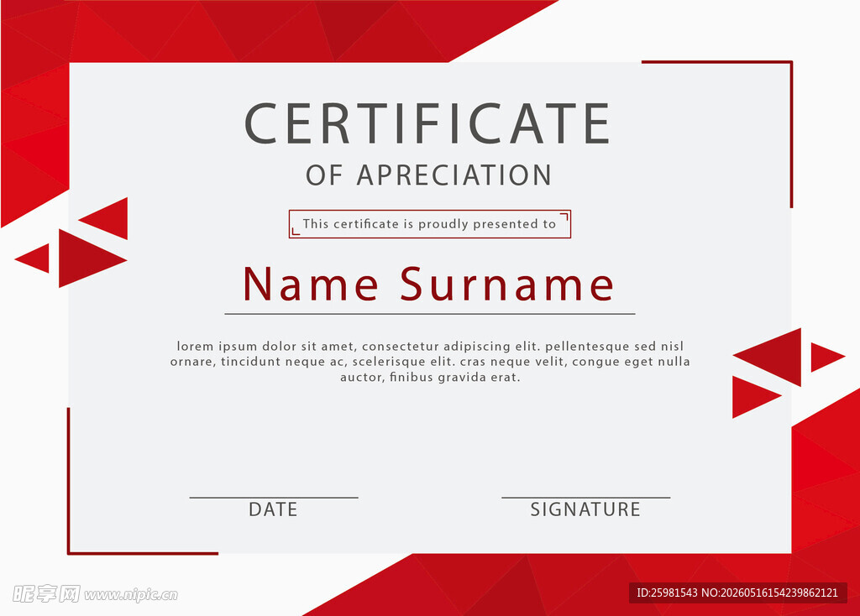Click the DATE label
Screen dimensions: 860x616
click(x=273, y=509)
